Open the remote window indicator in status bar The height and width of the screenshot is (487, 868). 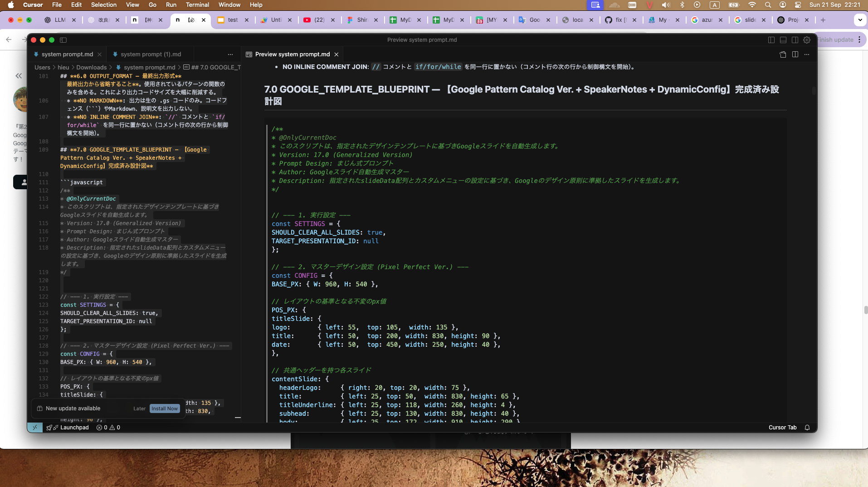click(35, 428)
